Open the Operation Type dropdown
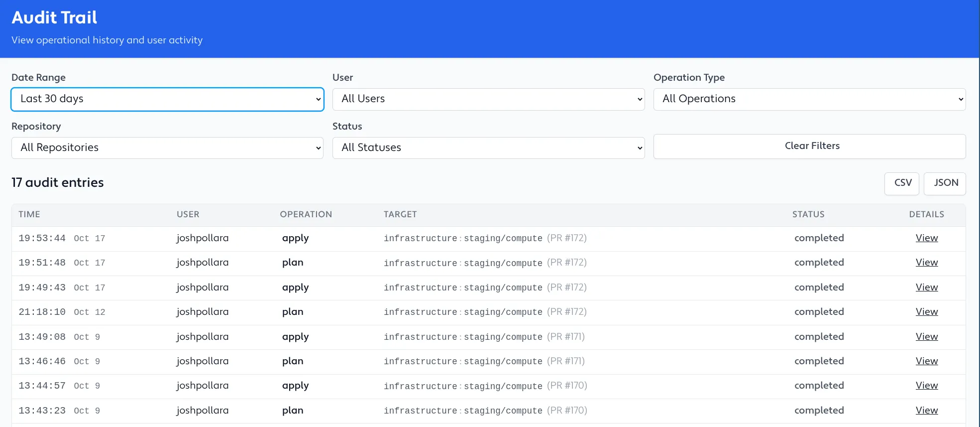Image resolution: width=980 pixels, height=427 pixels. click(809, 99)
